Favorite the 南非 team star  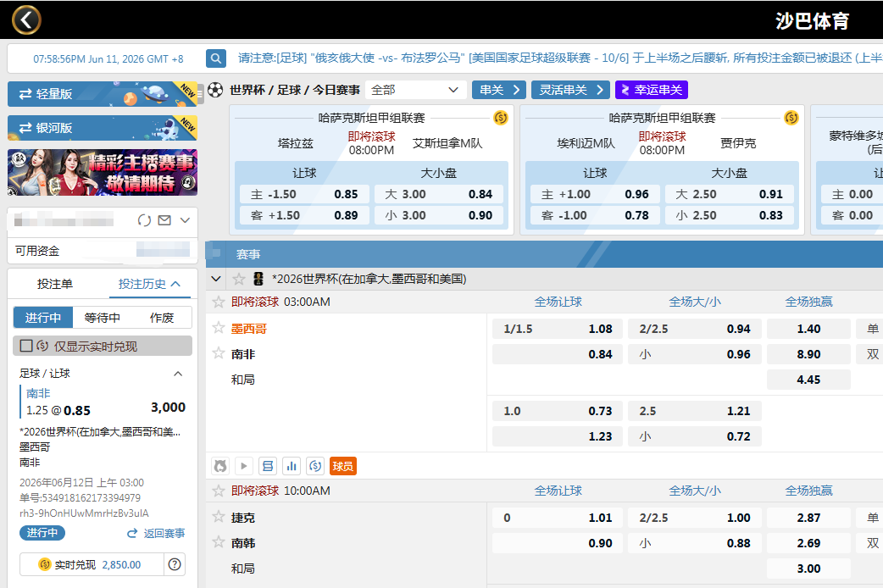point(219,353)
